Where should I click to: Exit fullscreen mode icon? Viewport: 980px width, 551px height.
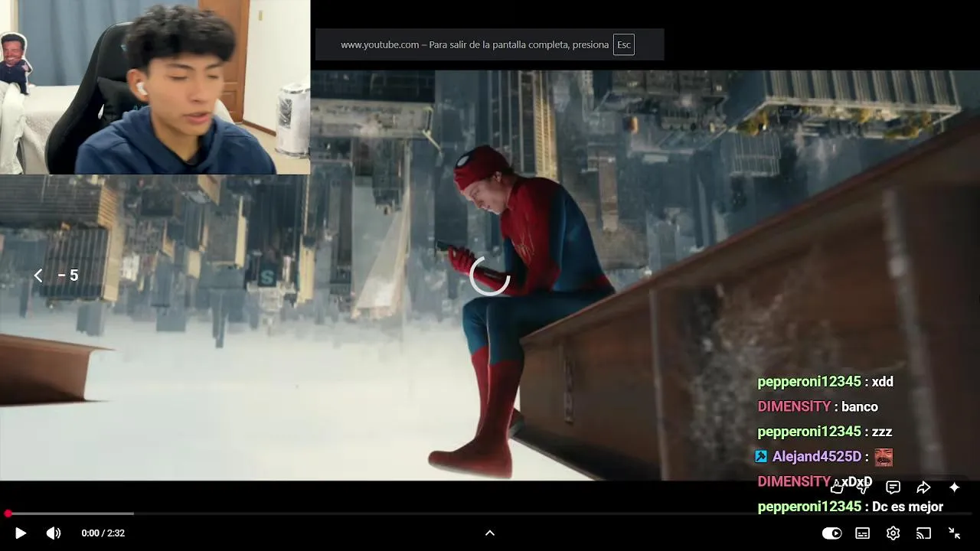pyautogui.click(x=954, y=533)
